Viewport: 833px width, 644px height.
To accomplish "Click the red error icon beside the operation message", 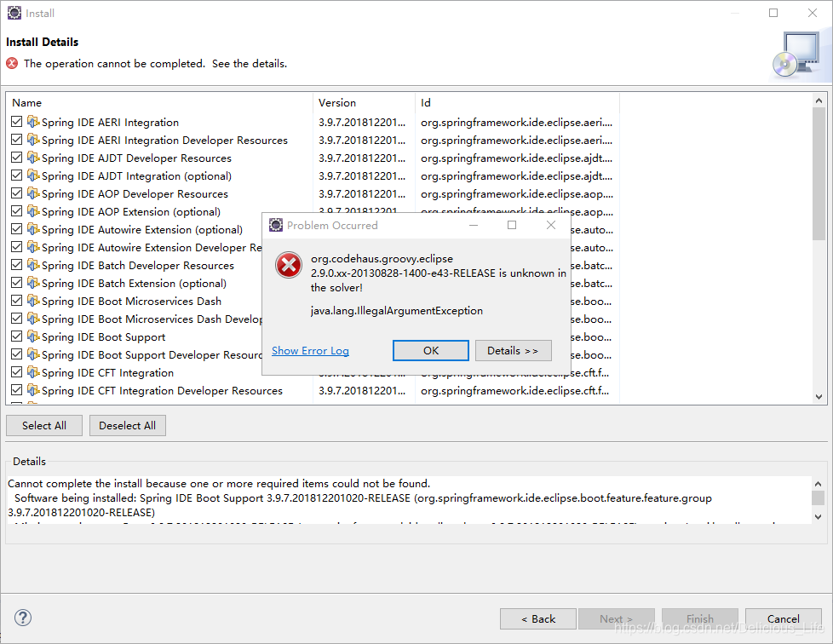I will 12,63.
